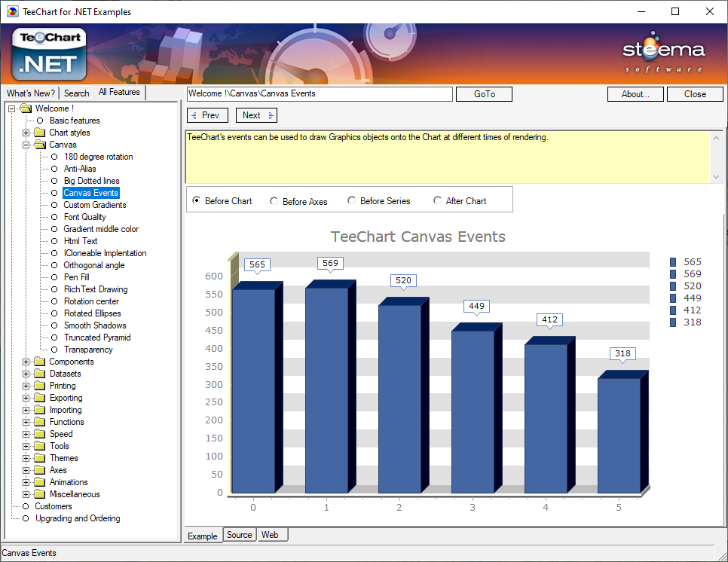The height and width of the screenshot is (562, 728).
Task: Click the Speed folder icon
Action: (40, 435)
